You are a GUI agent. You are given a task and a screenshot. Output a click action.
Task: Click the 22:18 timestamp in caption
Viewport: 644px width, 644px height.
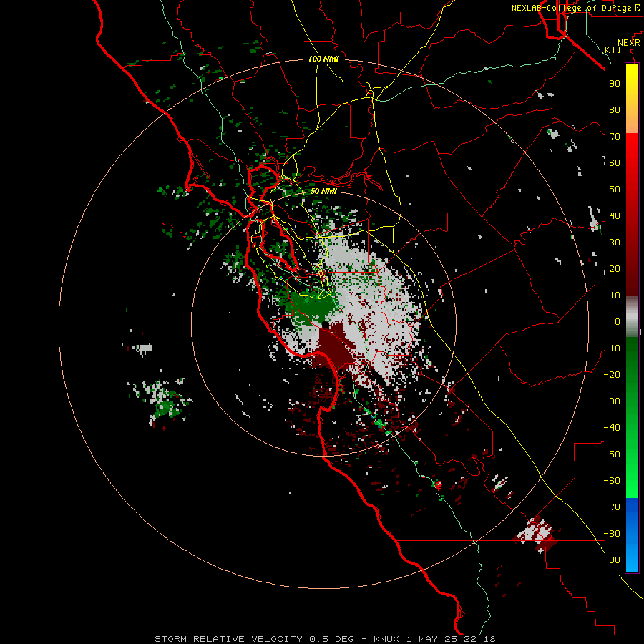[x=479, y=639]
